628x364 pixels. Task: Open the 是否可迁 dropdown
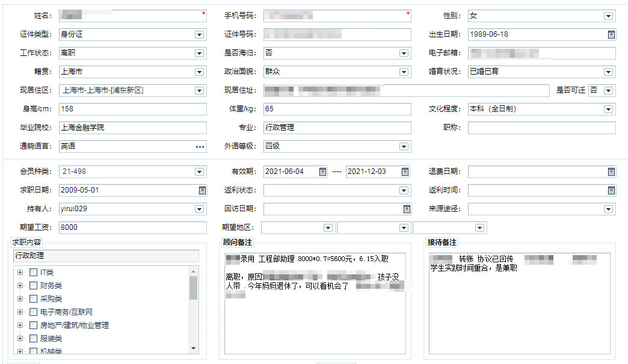tap(608, 90)
